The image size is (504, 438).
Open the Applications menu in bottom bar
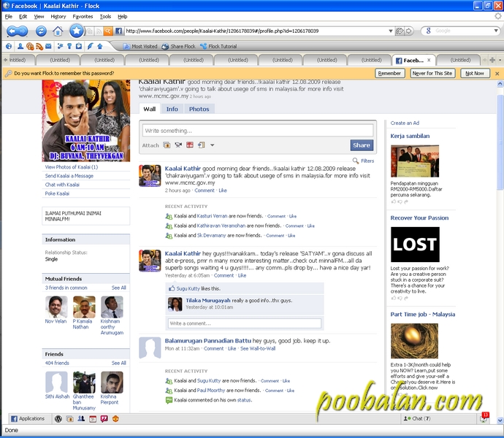click(x=28, y=419)
